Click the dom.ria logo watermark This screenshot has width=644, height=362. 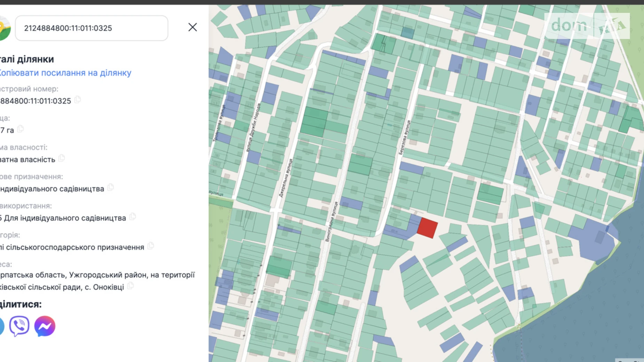point(587,26)
